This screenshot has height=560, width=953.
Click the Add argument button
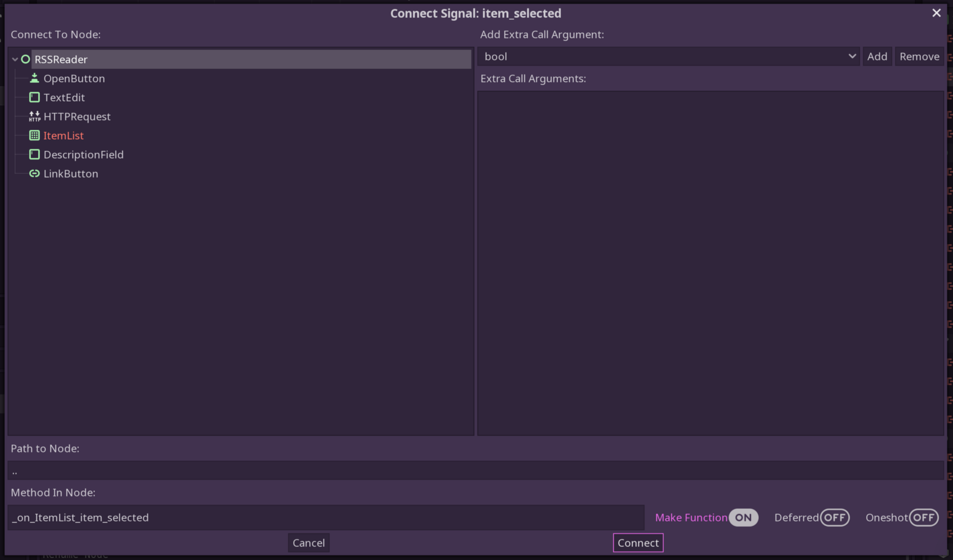pos(877,57)
